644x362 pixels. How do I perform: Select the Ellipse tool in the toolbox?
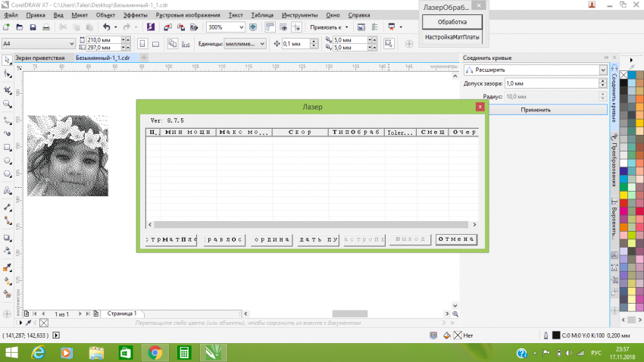coord(7,161)
